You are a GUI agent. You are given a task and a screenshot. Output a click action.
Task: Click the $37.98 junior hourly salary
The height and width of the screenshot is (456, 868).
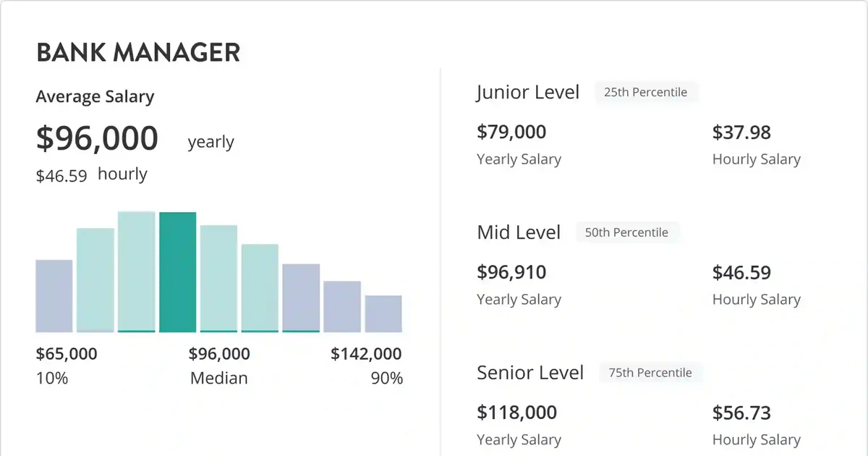coord(741,132)
